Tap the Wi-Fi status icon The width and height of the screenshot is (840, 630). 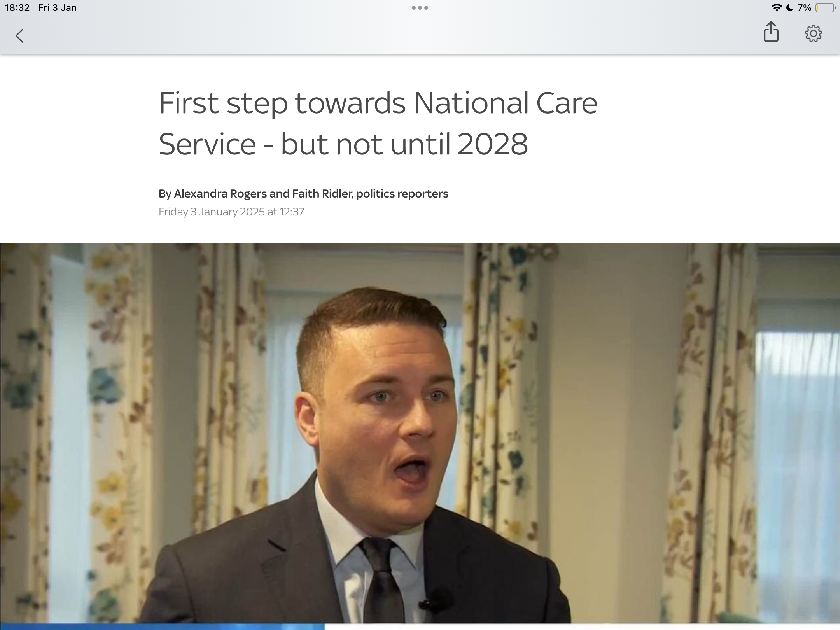pos(777,8)
